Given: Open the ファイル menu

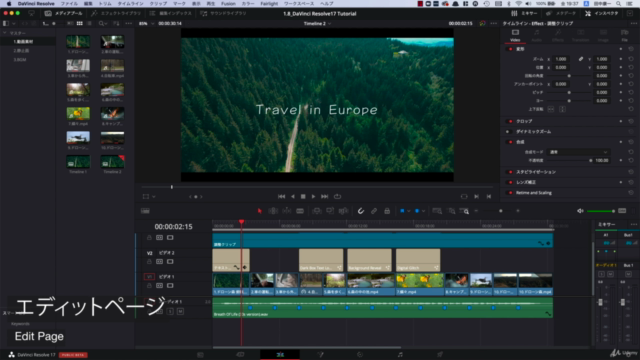Looking at the screenshot, I should point(69,4).
